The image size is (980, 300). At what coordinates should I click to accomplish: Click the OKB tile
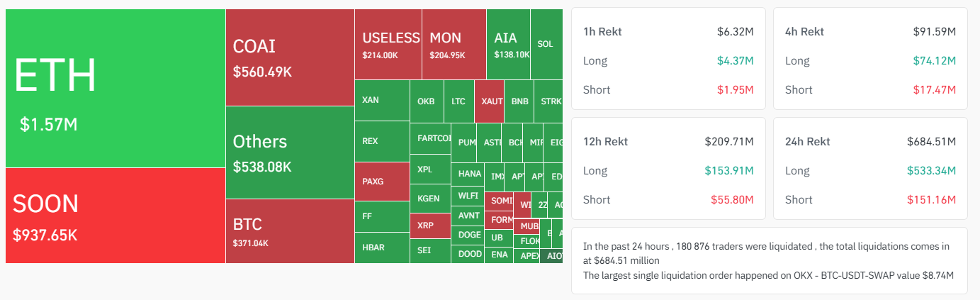(x=427, y=101)
